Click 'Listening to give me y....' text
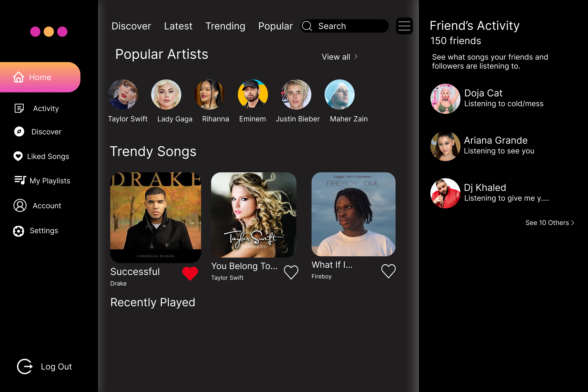 tap(507, 198)
